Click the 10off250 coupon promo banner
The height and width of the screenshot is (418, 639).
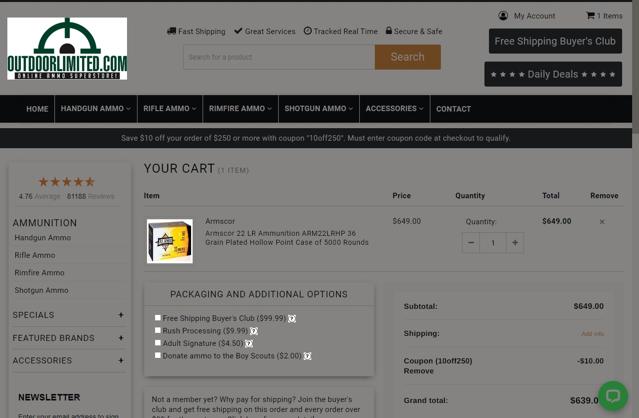coord(316,138)
